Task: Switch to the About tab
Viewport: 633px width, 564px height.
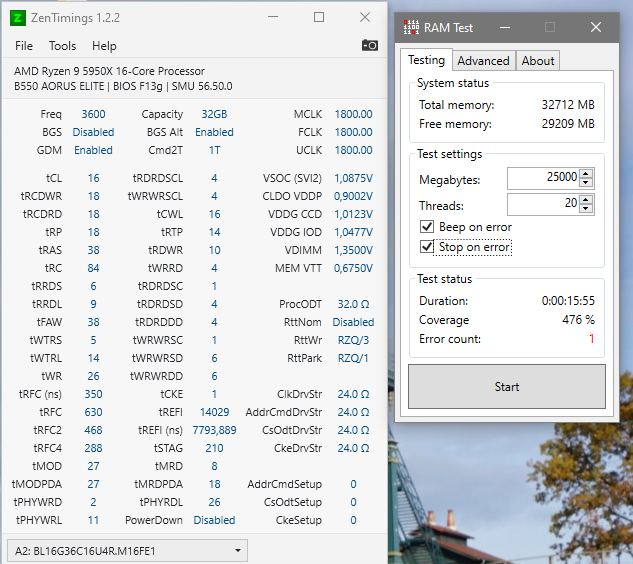Action: tap(538, 61)
